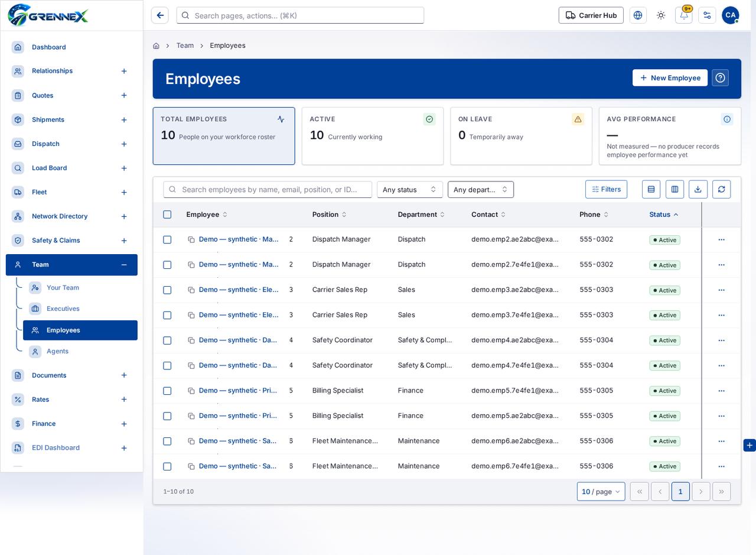756x555 pixels.
Task: Select the Active summary card
Action: point(373,136)
